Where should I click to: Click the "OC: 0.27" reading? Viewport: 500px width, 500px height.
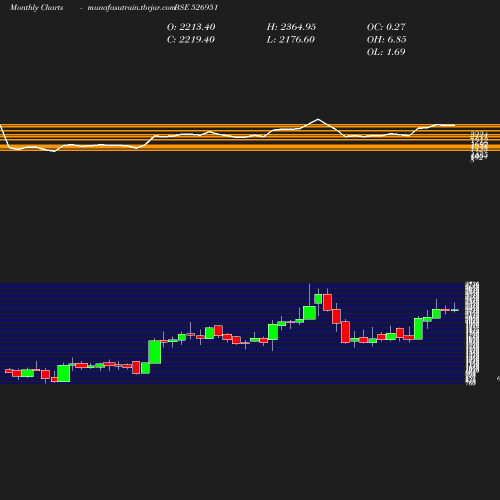(386, 27)
